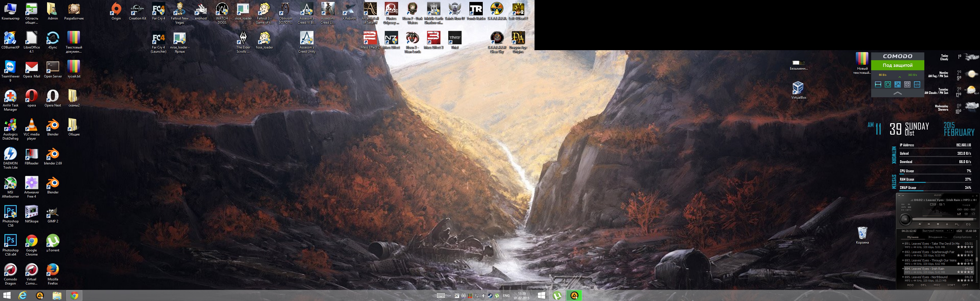
Task: Toggle the AIMP equalizer with EQ button
Action: (968, 224)
